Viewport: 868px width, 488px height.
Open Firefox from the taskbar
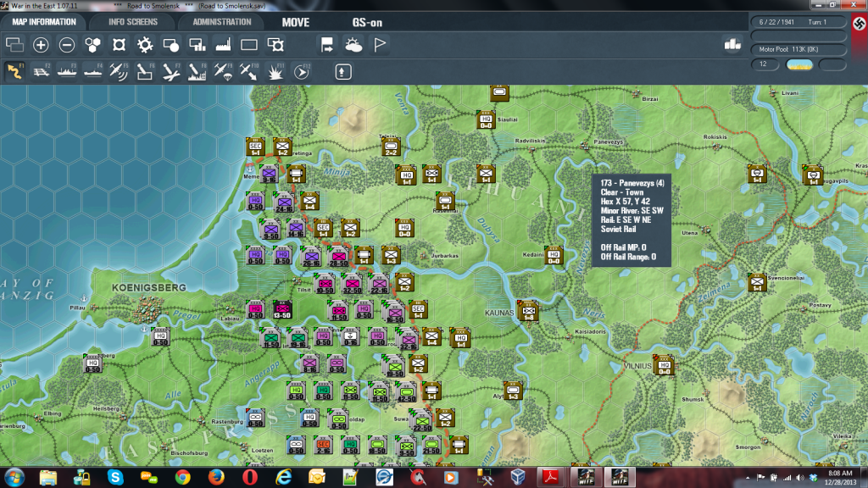[x=216, y=477]
